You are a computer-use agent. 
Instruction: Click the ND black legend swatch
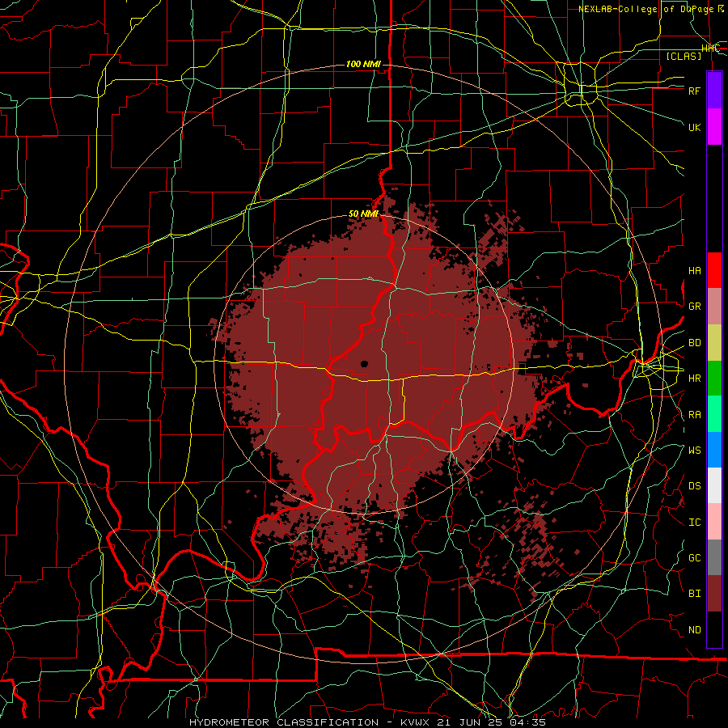click(x=714, y=629)
